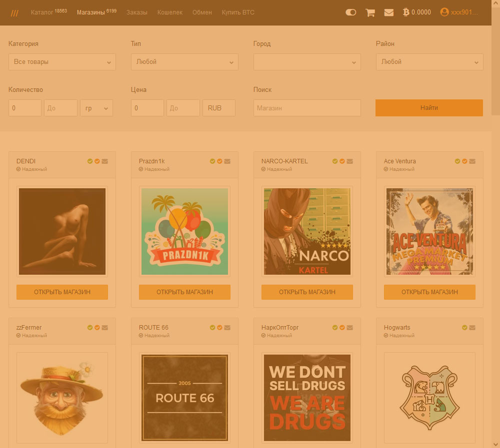This screenshot has height=448, width=500.
Task: Message Ace Ventura via its envelope icon
Action: [x=472, y=161]
